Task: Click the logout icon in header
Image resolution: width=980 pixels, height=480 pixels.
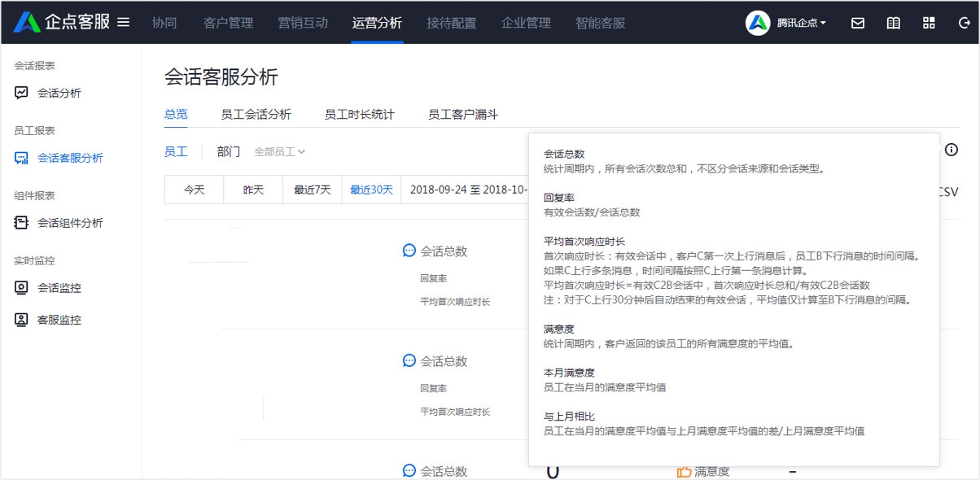Action: pos(964,23)
